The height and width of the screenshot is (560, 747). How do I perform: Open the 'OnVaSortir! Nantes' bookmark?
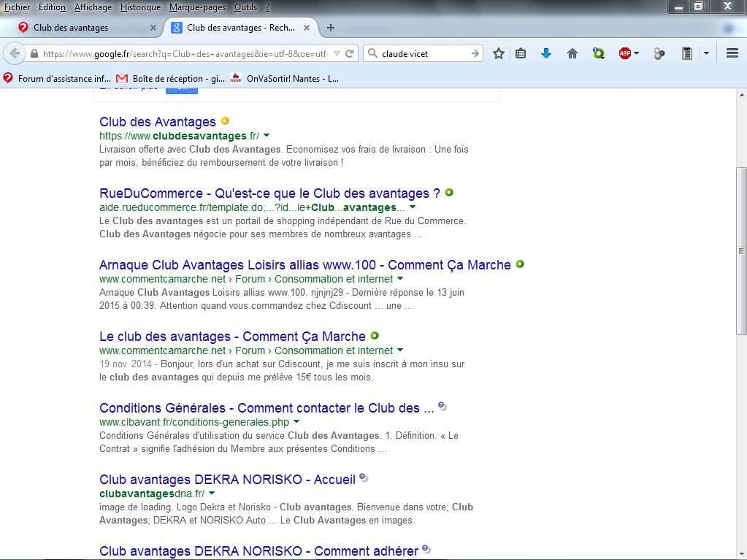click(x=284, y=79)
